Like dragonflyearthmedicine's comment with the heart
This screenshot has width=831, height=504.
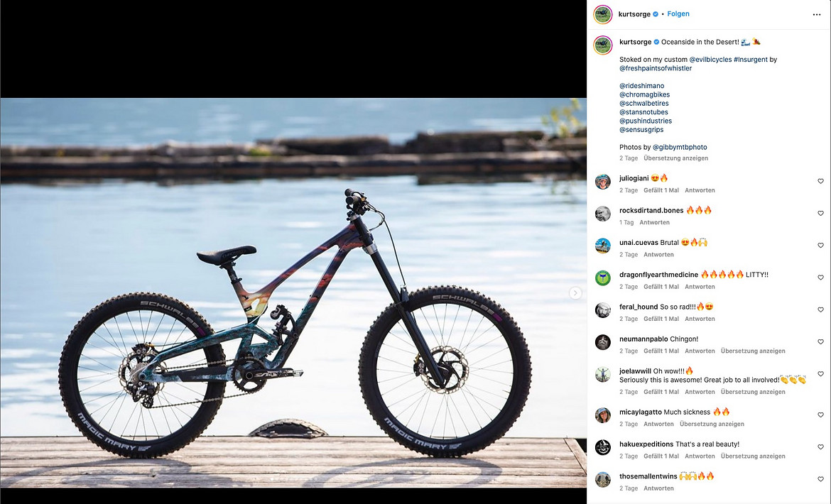pos(820,278)
